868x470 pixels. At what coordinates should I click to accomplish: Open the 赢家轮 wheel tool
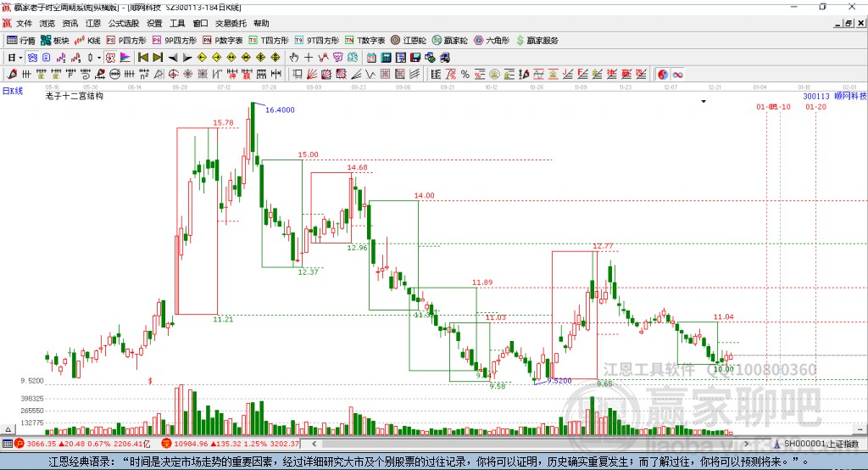pos(450,41)
